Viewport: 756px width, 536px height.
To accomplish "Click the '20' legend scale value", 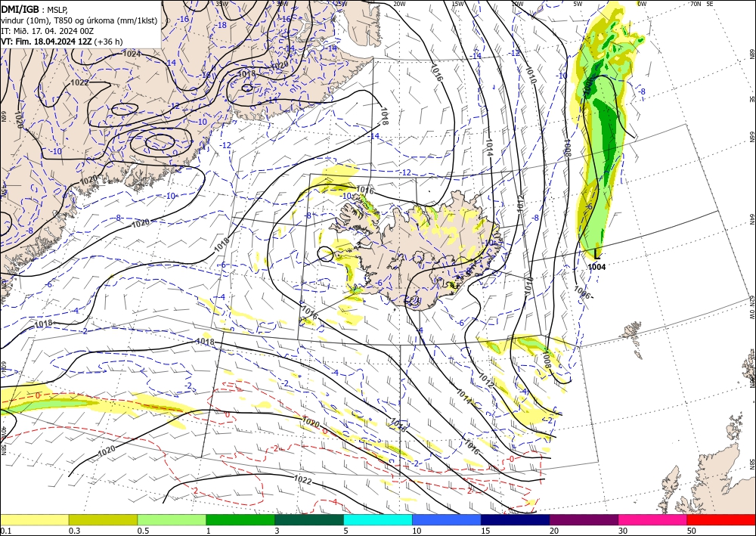I will pos(554,531).
